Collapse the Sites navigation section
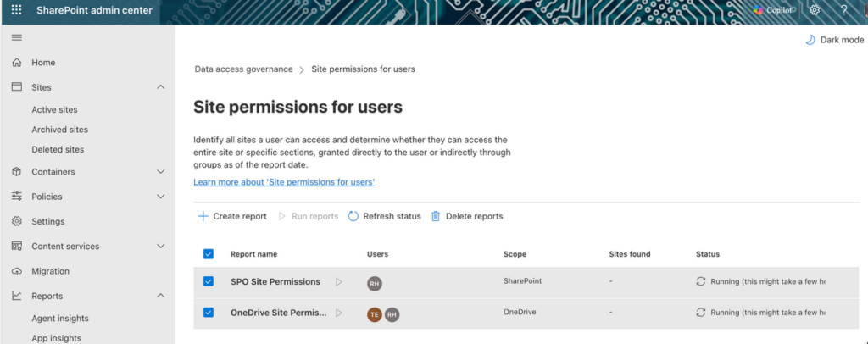 click(161, 87)
